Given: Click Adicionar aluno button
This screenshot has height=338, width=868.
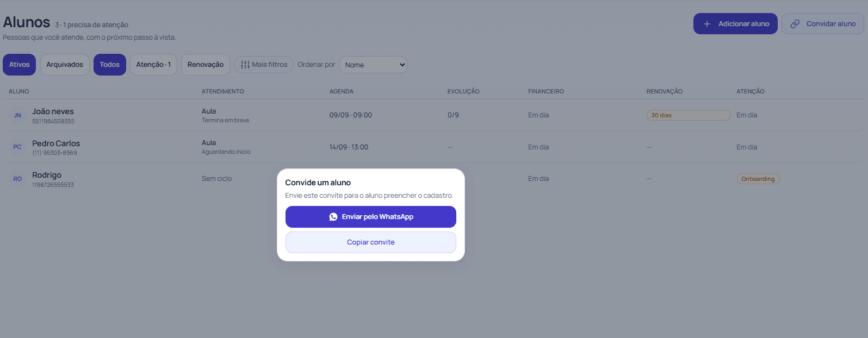Looking at the screenshot, I should point(735,24).
